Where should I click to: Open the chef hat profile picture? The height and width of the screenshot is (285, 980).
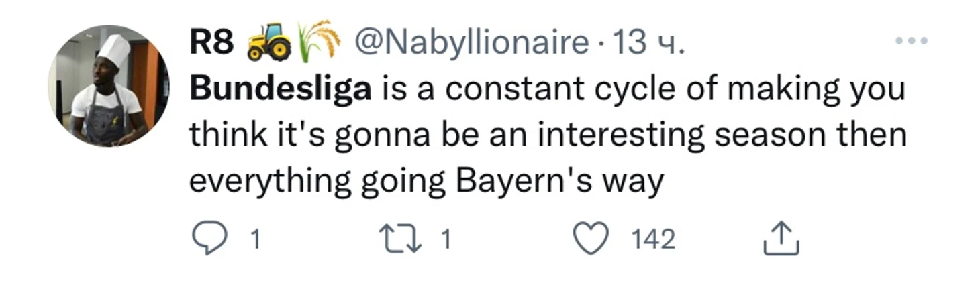click(107, 87)
